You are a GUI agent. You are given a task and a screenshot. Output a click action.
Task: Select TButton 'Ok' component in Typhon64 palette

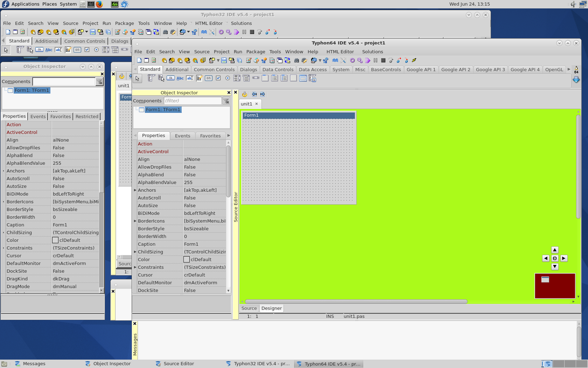[170, 78]
